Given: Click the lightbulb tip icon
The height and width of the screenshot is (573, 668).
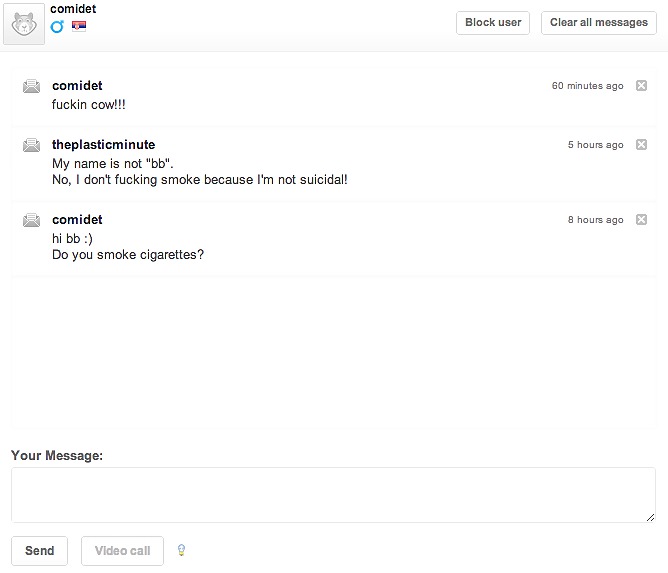Looking at the screenshot, I should tap(181, 550).
